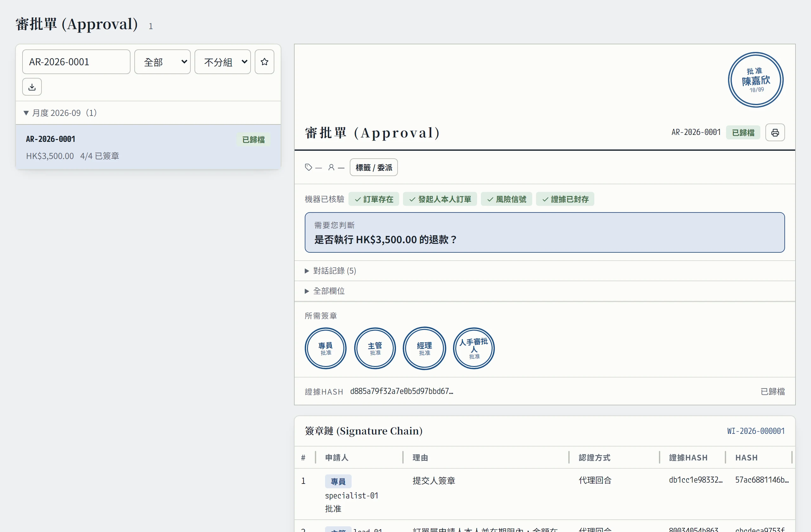Expand the 全部欄位 section
This screenshot has width=811, height=532.
pos(325,291)
